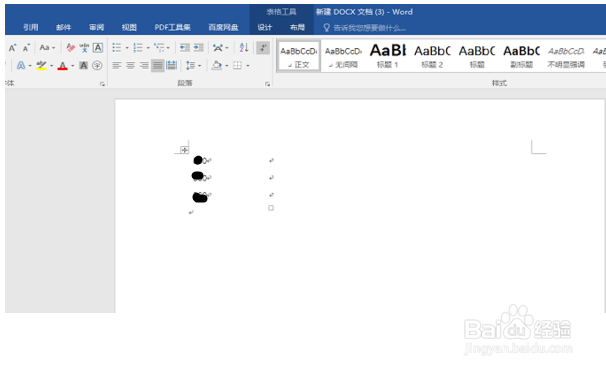606x369 pixels.
Task: Click the Tell Me search box
Action: tap(369, 28)
